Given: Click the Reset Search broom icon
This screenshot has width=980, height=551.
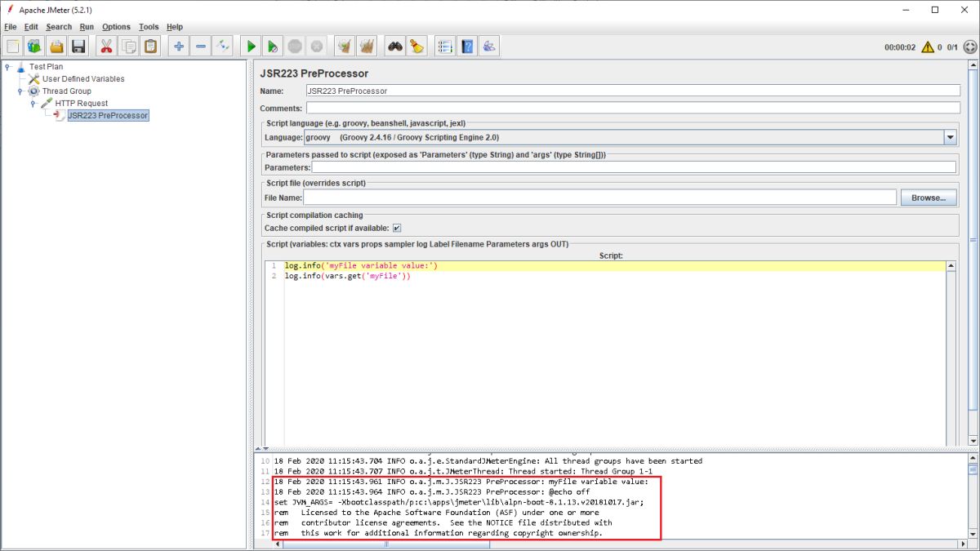Looking at the screenshot, I should tap(417, 47).
